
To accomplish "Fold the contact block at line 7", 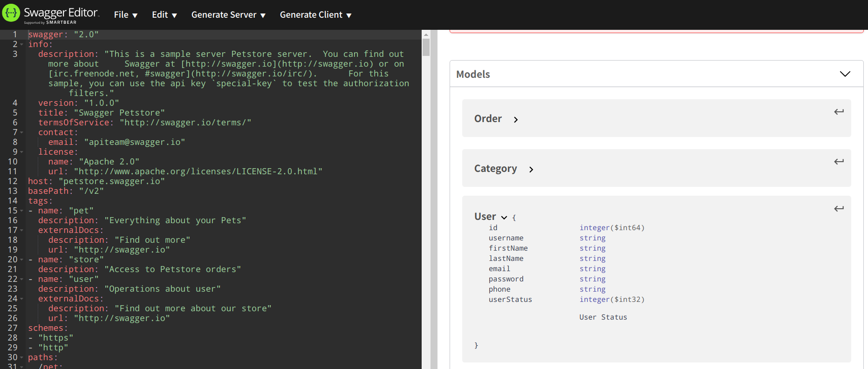I will [21, 132].
